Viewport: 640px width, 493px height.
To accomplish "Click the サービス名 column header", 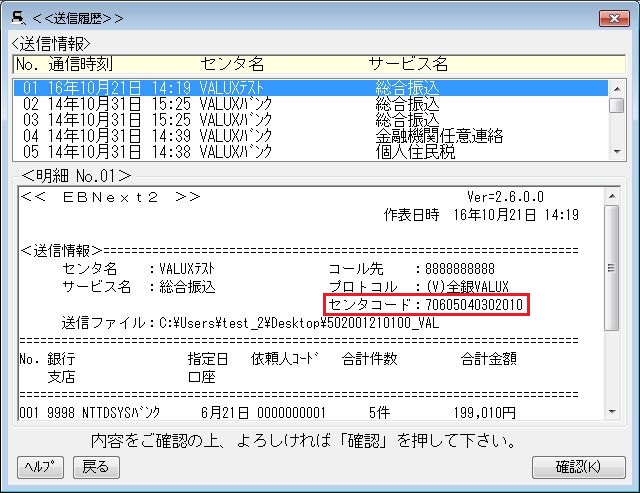I will coord(408,64).
